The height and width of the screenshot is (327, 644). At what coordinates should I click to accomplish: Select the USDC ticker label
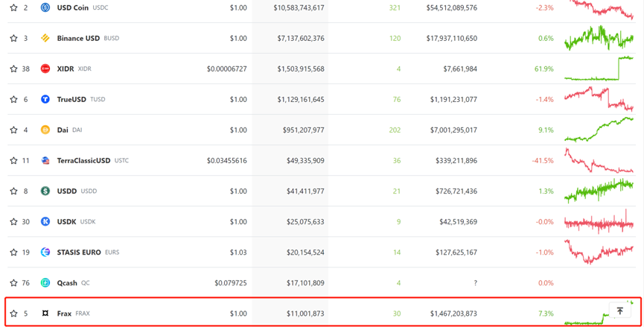point(101,7)
